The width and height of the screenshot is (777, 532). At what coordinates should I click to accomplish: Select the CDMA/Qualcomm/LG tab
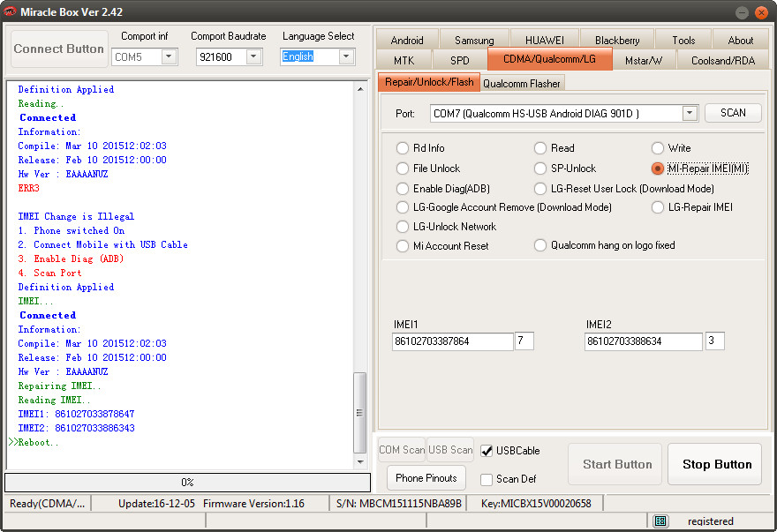point(549,59)
